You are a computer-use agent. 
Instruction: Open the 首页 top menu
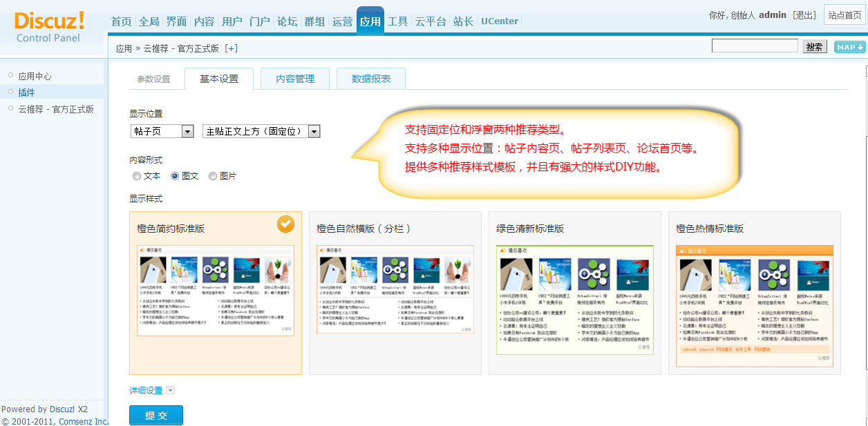coord(121,21)
